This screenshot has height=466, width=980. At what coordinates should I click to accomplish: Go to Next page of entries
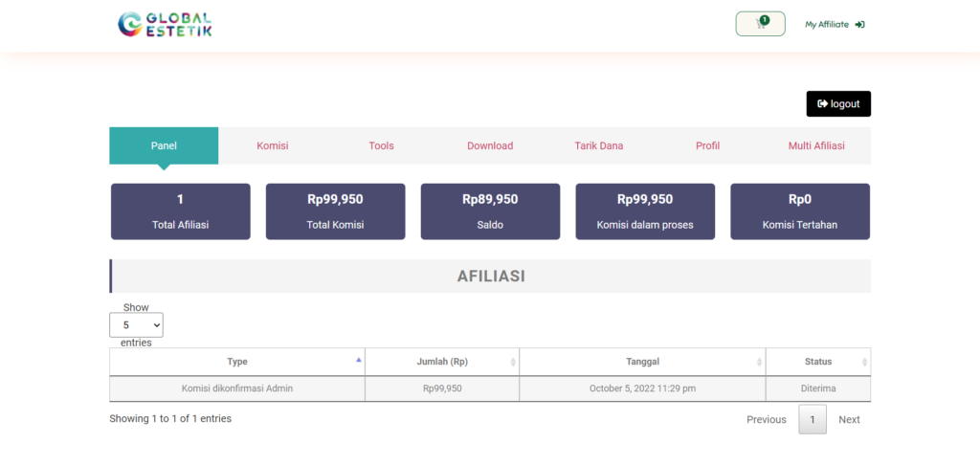[x=849, y=420]
